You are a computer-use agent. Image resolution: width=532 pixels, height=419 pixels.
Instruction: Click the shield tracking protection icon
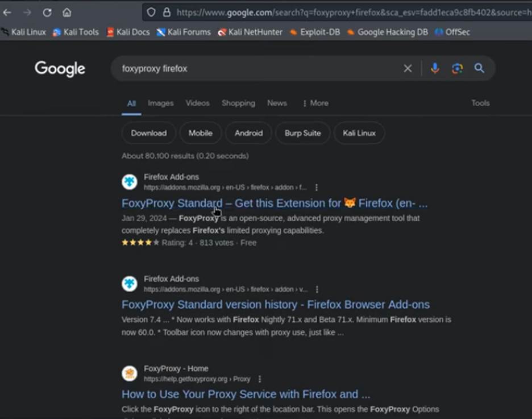click(151, 13)
